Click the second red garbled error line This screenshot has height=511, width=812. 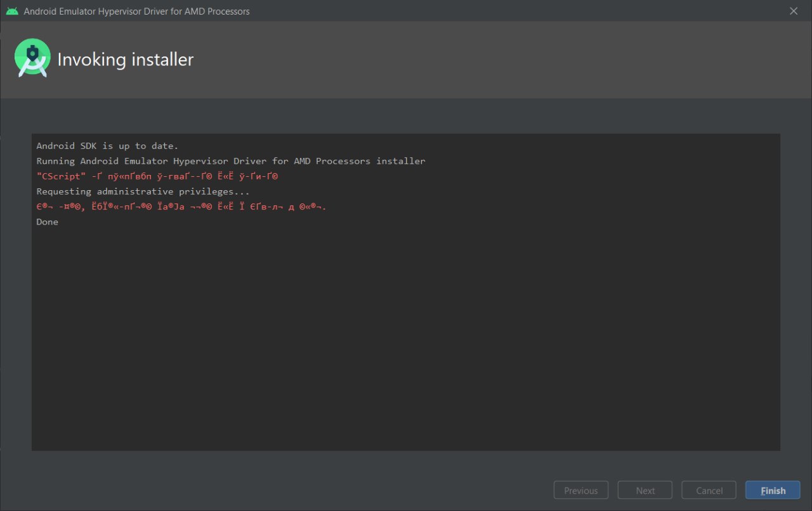181,207
